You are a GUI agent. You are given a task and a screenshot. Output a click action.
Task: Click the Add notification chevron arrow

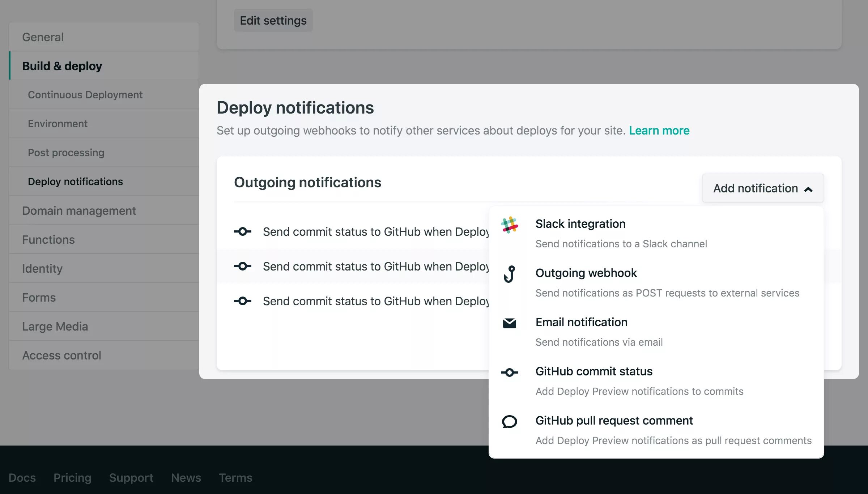tap(808, 189)
